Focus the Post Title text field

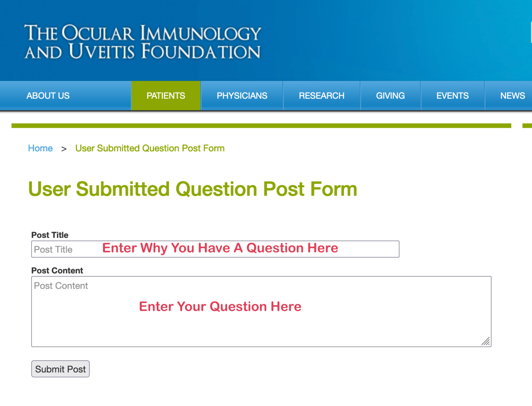(215, 249)
